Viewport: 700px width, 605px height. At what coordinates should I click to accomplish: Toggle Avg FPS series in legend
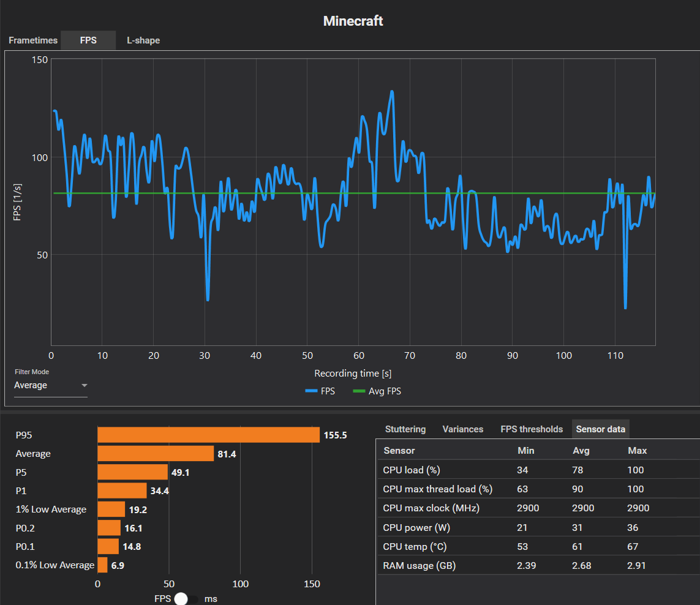click(377, 391)
